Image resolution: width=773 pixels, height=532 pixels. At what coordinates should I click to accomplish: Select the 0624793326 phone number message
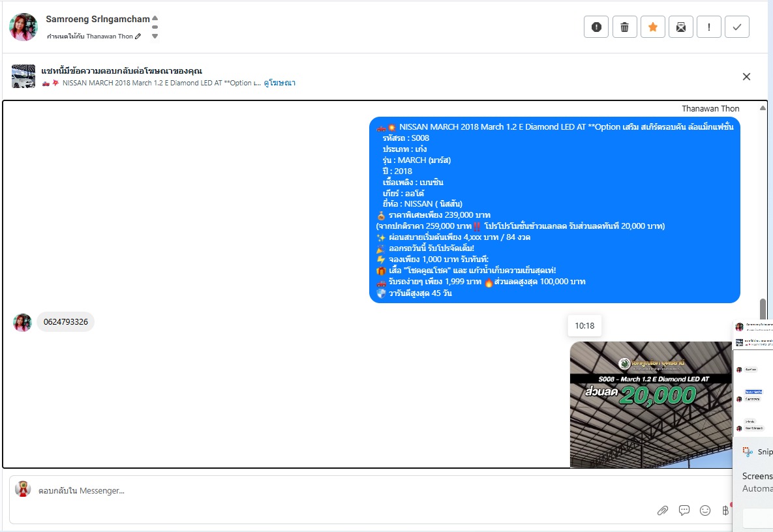(x=66, y=321)
